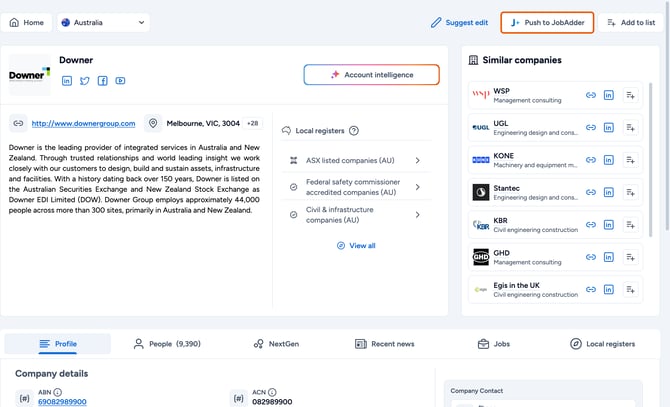The image size is (670, 407).
Task: Open UGL website link icon
Action: [x=591, y=128]
